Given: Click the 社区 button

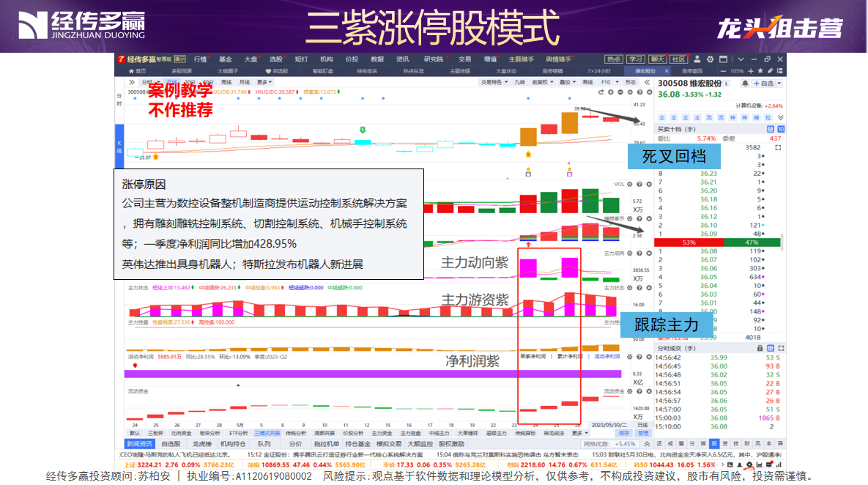Looking at the screenshot, I should pos(679,59).
